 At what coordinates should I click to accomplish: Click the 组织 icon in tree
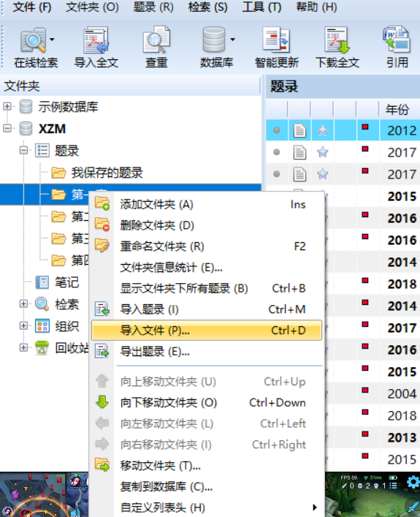click(x=42, y=325)
